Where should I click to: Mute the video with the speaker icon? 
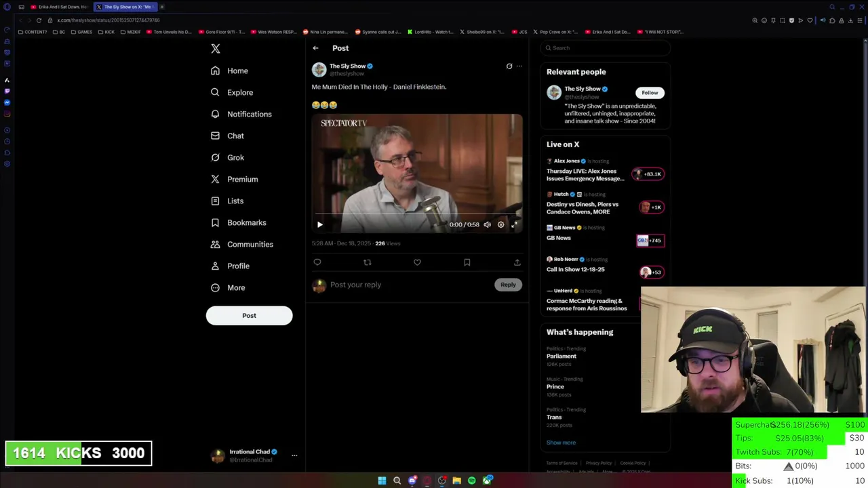pos(487,224)
